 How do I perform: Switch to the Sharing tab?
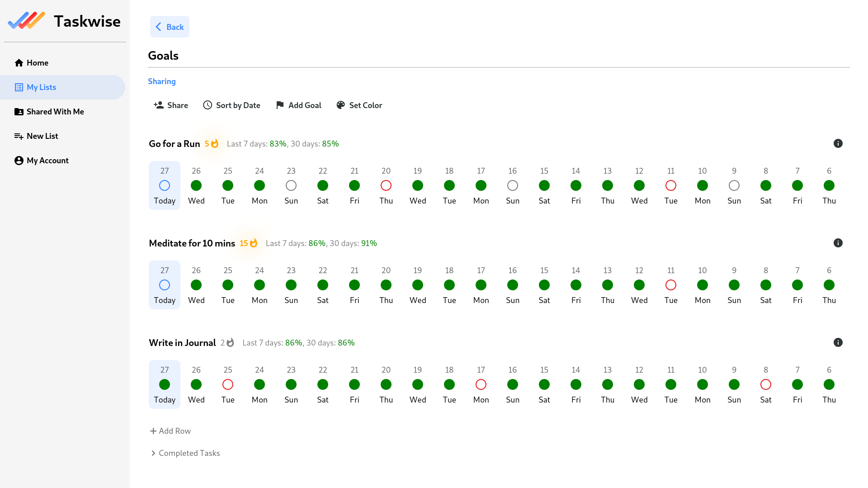[161, 81]
